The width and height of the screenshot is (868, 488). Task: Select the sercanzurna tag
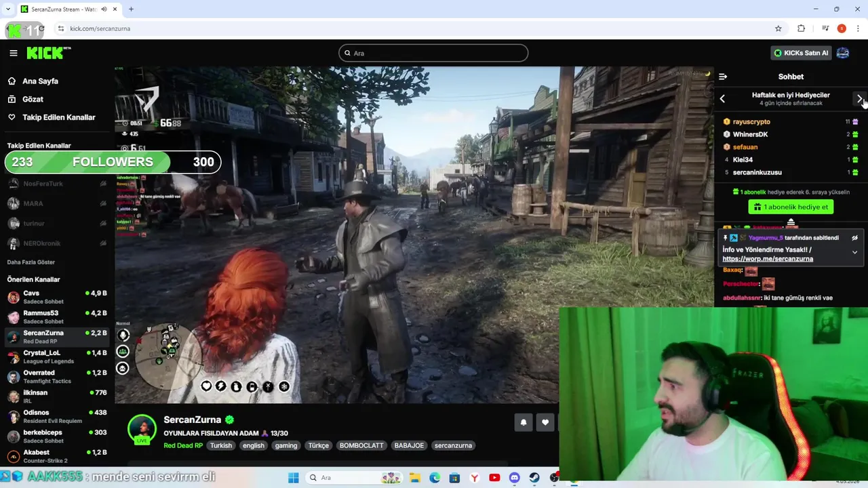(x=453, y=445)
